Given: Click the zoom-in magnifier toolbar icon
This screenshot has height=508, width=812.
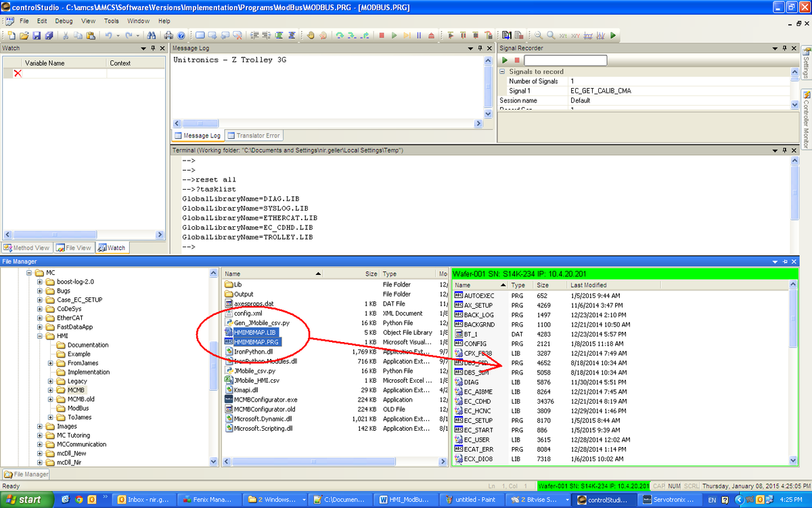Looking at the screenshot, I should coord(549,35).
